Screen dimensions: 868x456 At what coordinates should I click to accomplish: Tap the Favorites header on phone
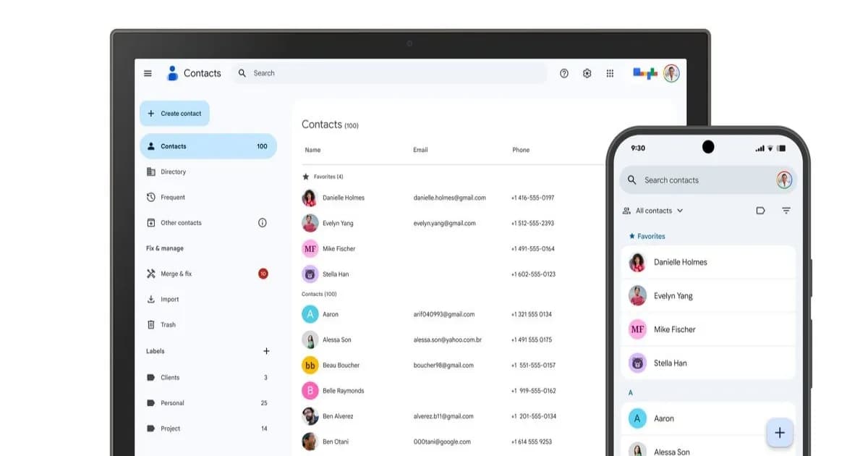pyautogui.click(x=647, y=236)
